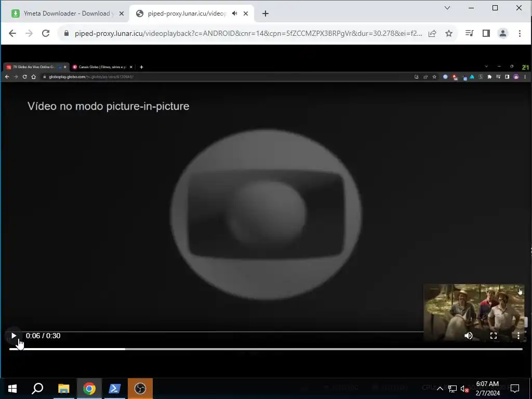The width and height of the screenshot is (532, 399).
Task: Open Windows search from the taskbar
Action: [37, 389]
